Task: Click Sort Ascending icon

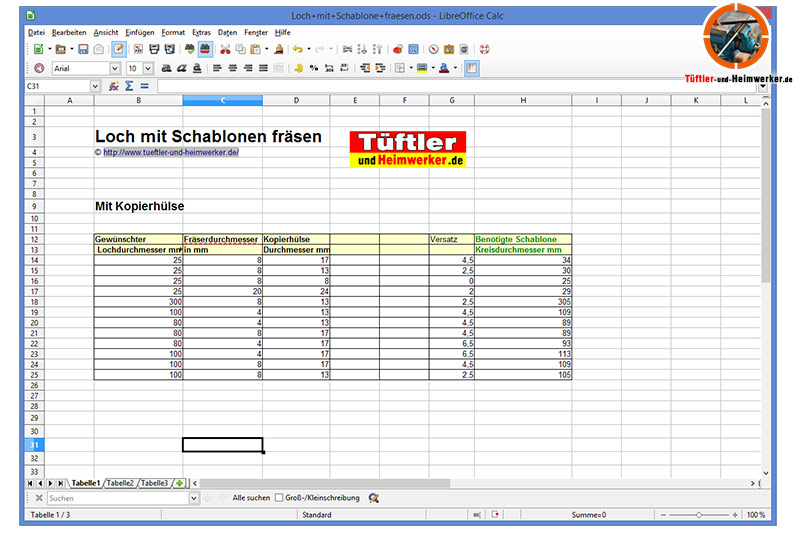Action: click(x=362, y=49)
